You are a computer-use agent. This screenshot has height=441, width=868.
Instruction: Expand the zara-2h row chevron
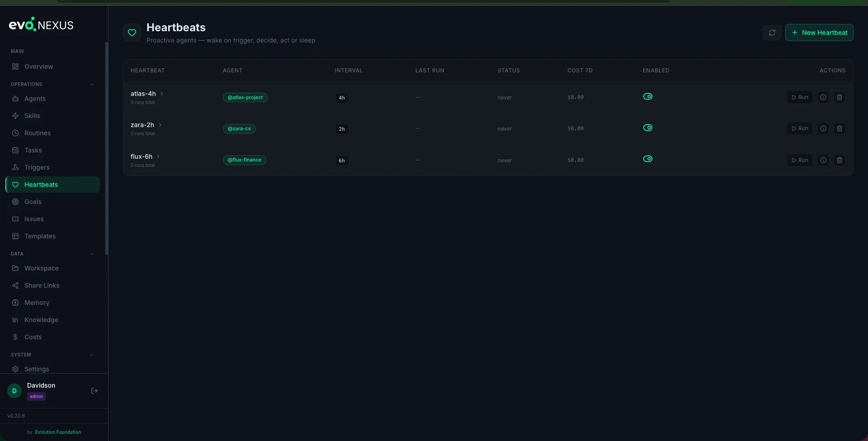tap(160, 125)
